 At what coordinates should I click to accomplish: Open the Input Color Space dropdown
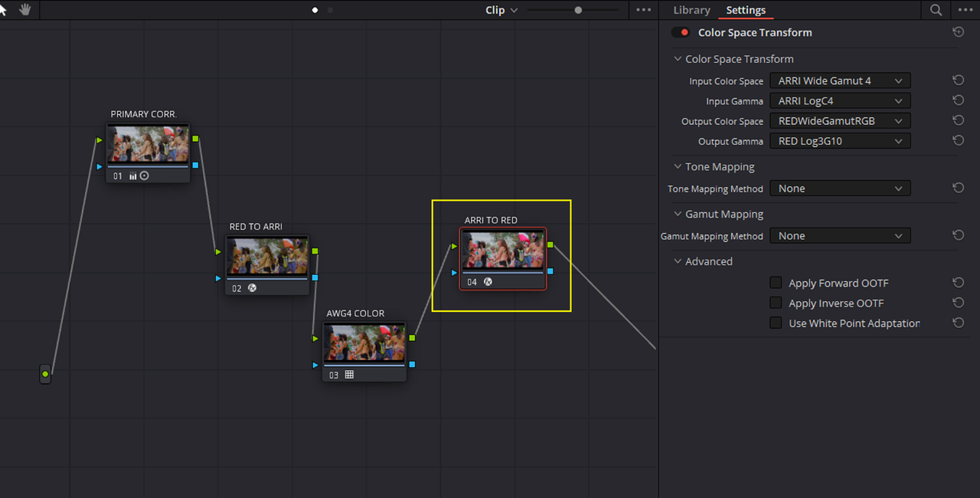click(840, 80)
